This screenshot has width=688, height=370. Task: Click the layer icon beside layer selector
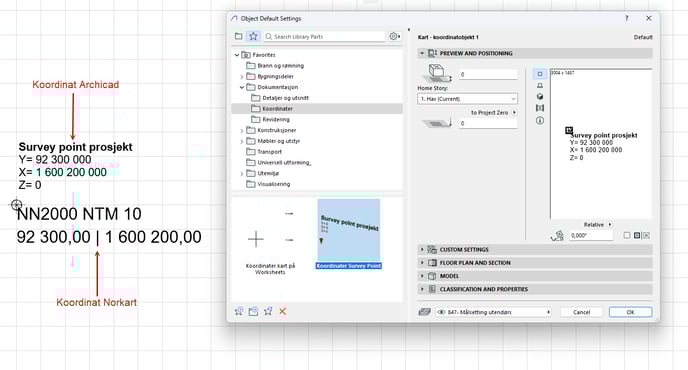pos(424,312)
